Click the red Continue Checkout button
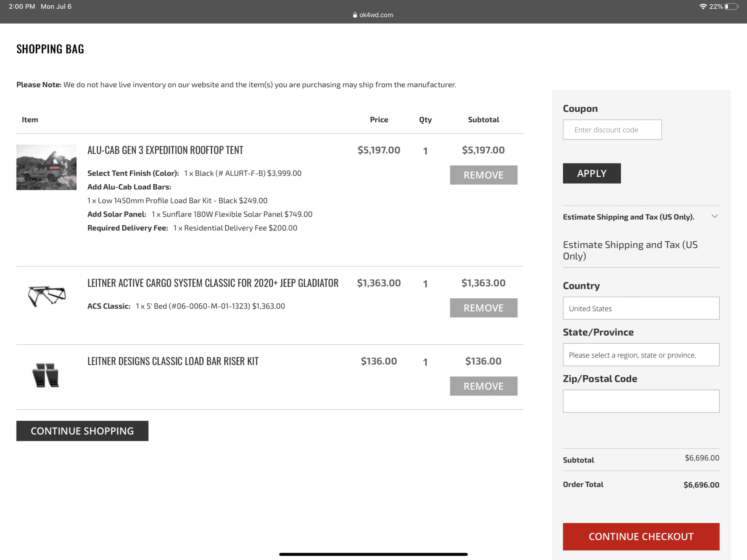The image size is (747, 560). (x=641, y=536)
